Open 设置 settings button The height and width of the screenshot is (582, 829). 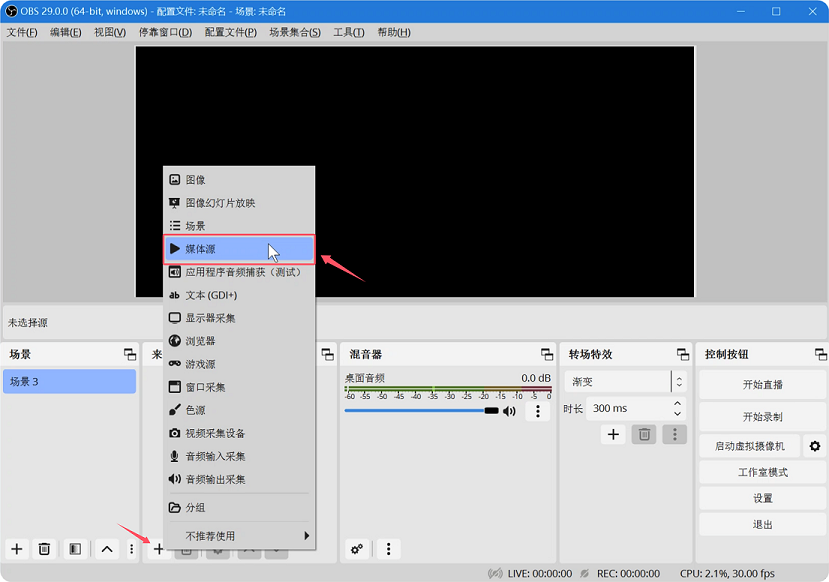pyautogui.click(x=762, y=498)
